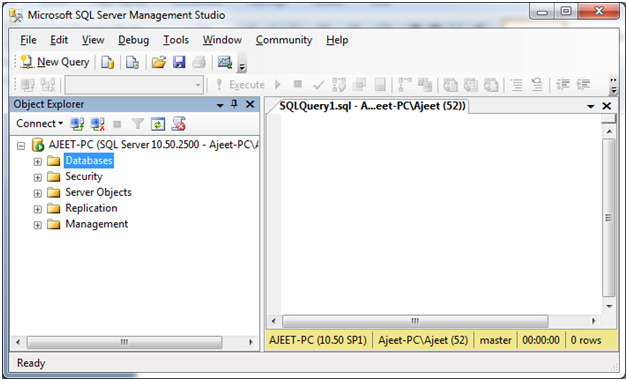
Task: Select the Server Objects tree item
Action: click(98, 192)
